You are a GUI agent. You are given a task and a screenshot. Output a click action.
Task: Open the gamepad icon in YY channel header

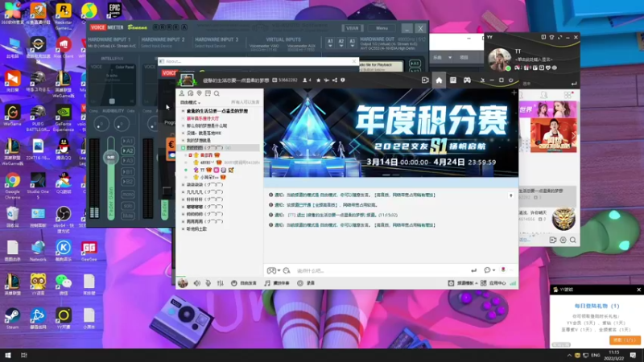click(467, 80)
